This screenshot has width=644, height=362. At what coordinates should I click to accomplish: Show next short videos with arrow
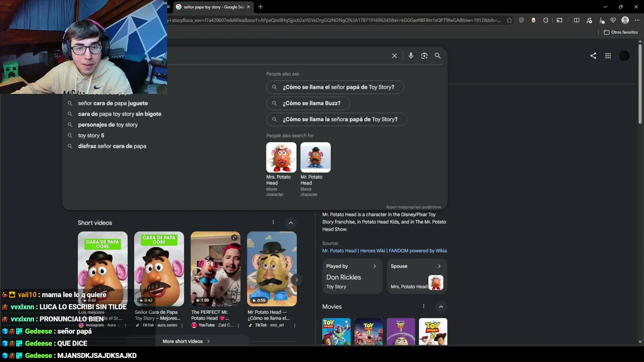click(296, 280)
